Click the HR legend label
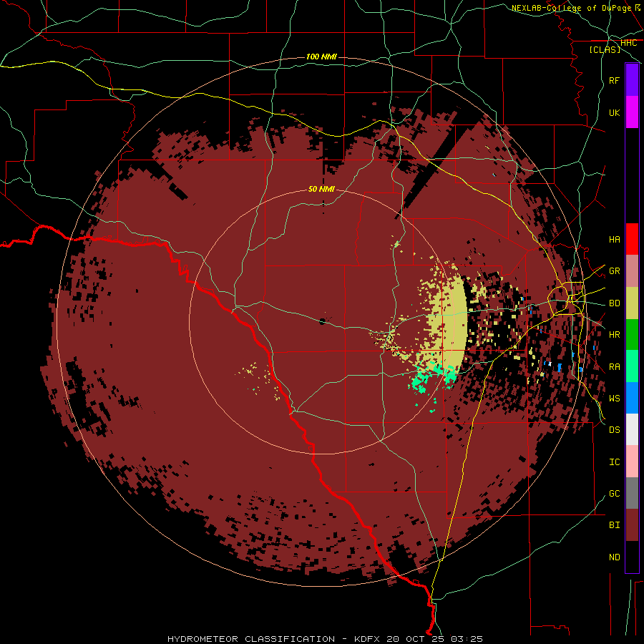Screen dimensions: 644x644 [614, 335]
